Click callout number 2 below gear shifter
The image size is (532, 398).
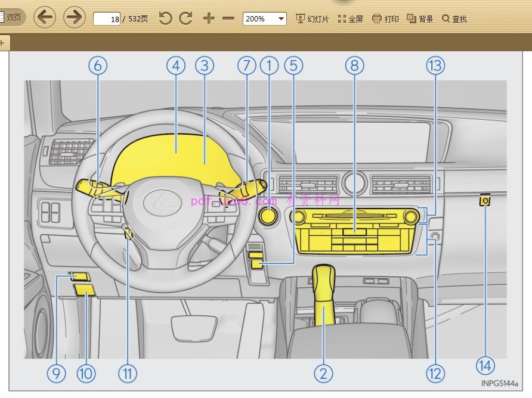point(323,374)
